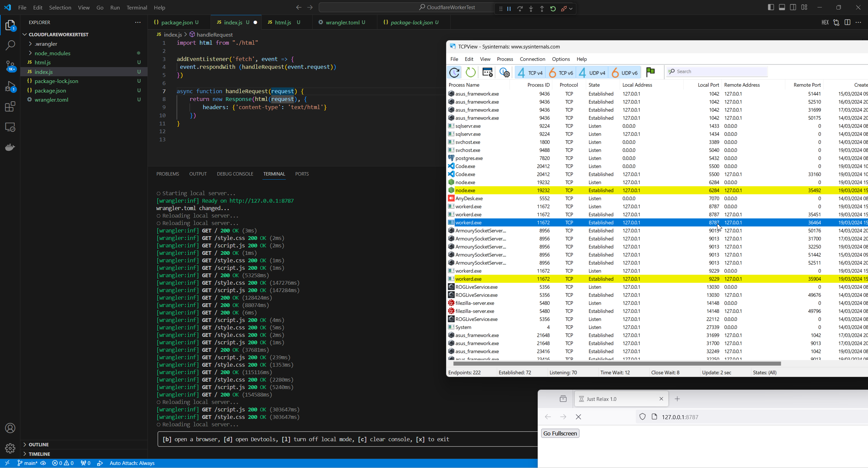Toggle TCP v4 filter in TCPView

pyautogui.click(x=530, y=73)
